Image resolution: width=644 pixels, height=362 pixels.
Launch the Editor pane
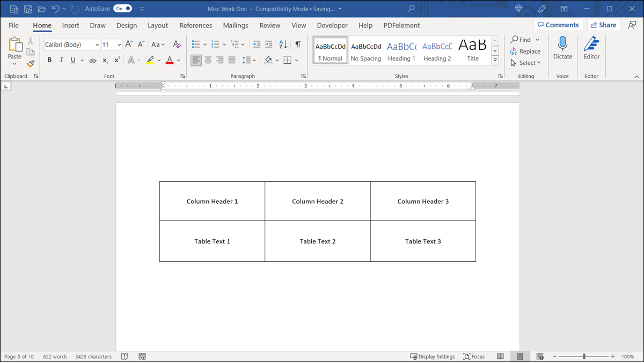tap(591, 48)
